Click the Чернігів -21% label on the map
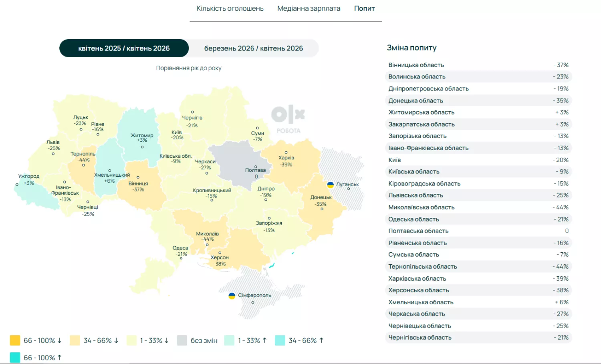This screenshot has width=601, height=364. (192, 121)
